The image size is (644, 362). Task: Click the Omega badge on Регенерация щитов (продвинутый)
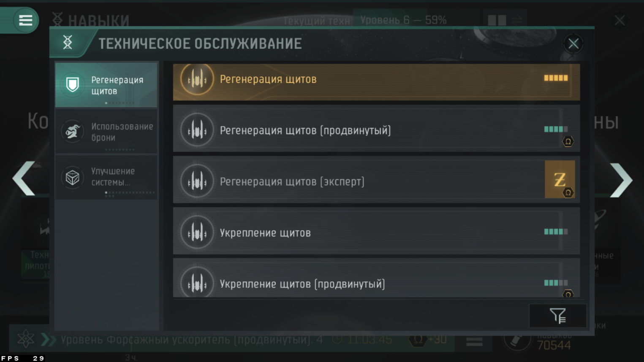[x=568, y=142]
